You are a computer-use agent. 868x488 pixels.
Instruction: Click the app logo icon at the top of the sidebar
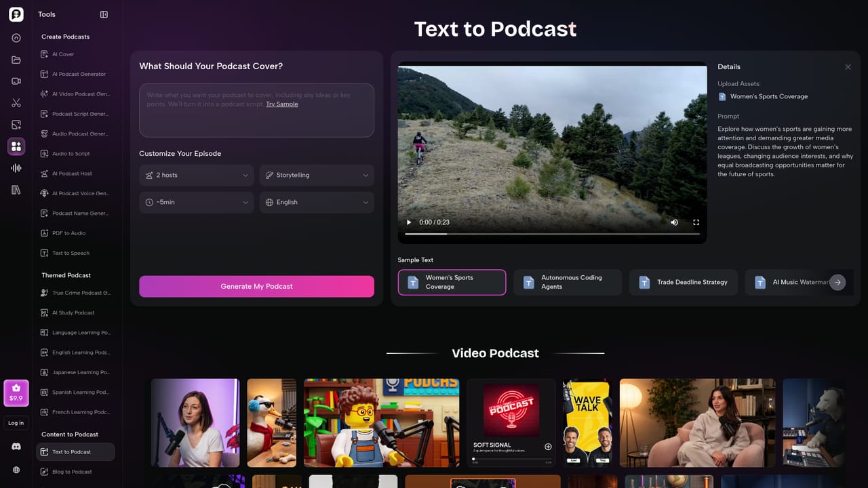click(x=16, y=14)
